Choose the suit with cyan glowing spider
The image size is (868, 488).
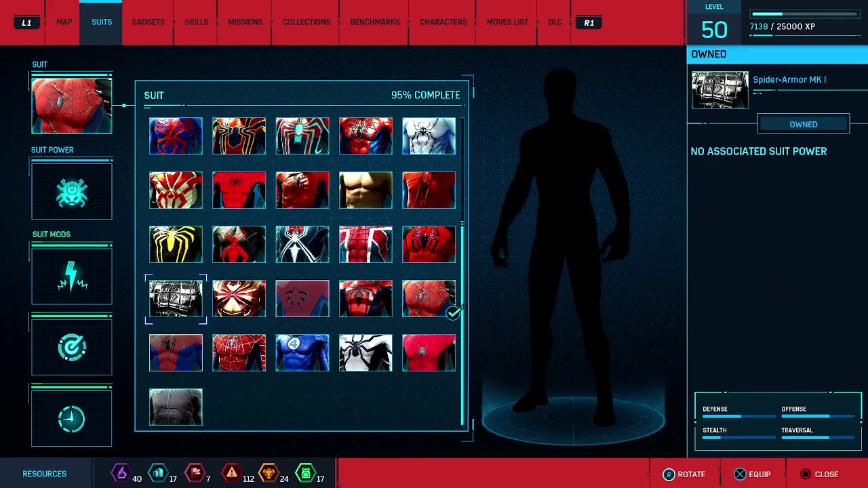(x=302, y=136)
